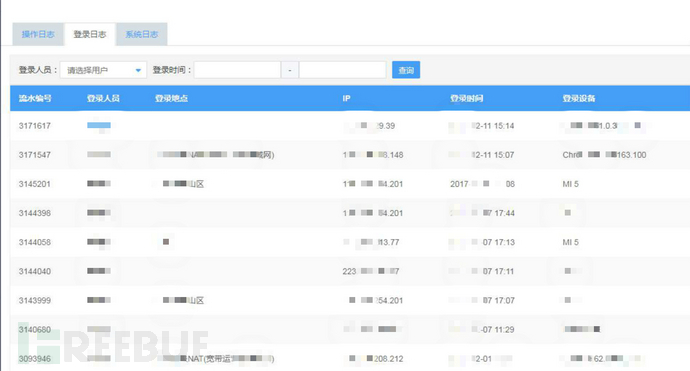The image size is (690, 371).
Task: Click login time 07 17:44
Action: click(482, 213)
